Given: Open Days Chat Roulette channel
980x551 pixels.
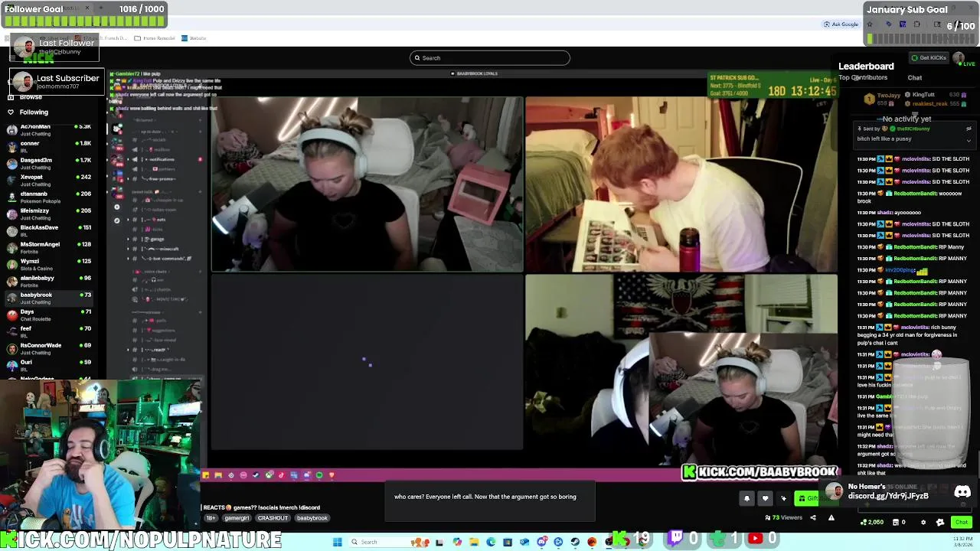Looking at the screenshot, I should click(47, 315).
